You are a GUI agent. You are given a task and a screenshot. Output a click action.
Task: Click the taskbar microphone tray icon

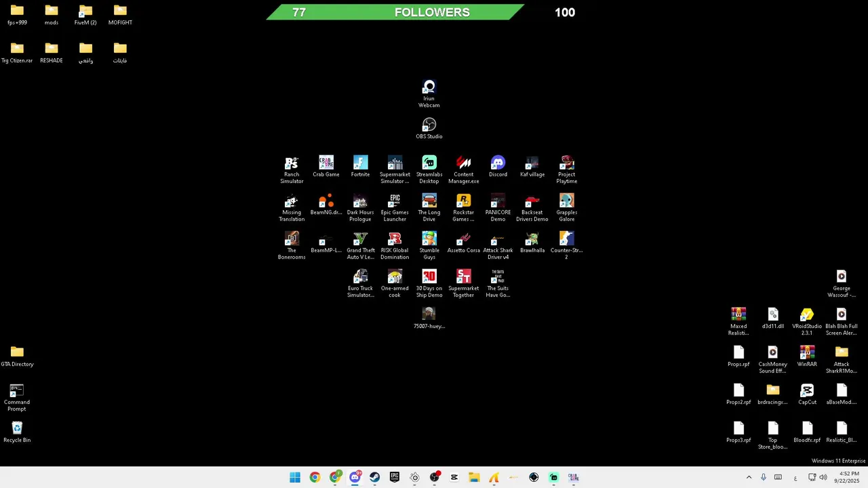[764, 477]
